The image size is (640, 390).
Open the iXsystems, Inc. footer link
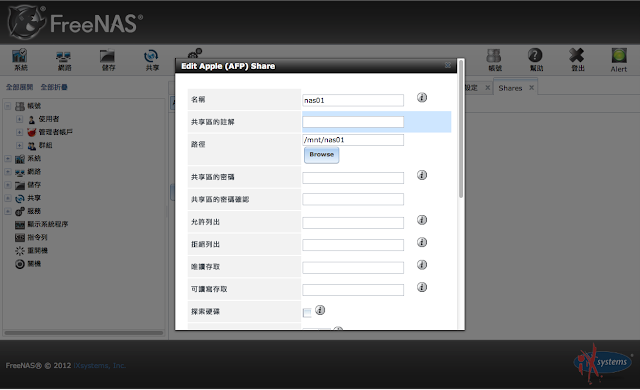[99, 366]
